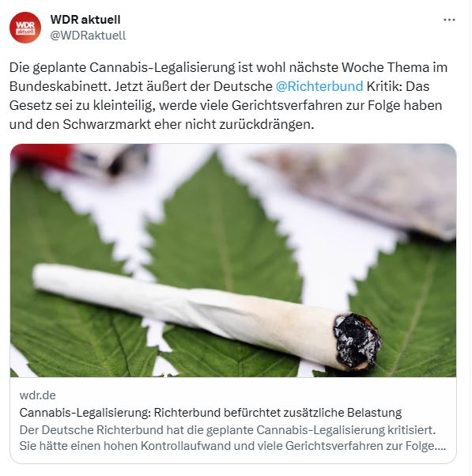The height and width of the screenshot is (476, 472).
Task: Open the @Richterbund mention
Action: coord(319,86)
